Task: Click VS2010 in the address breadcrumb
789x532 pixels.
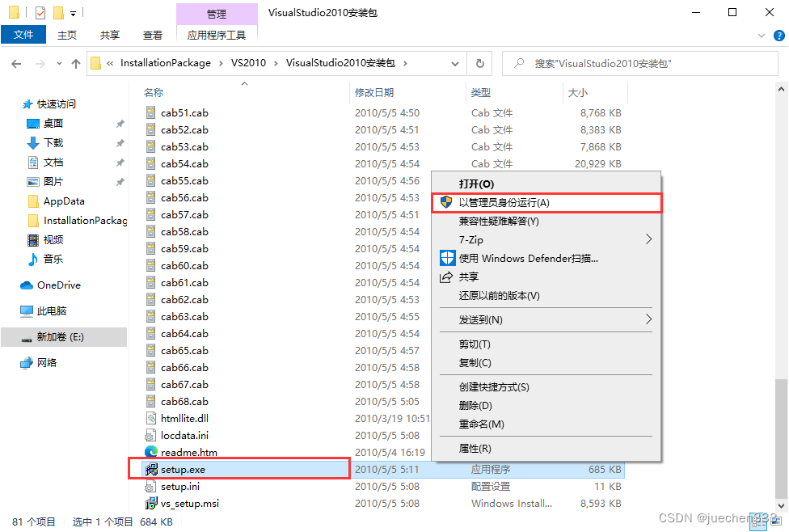Action: tap(248, 63)
